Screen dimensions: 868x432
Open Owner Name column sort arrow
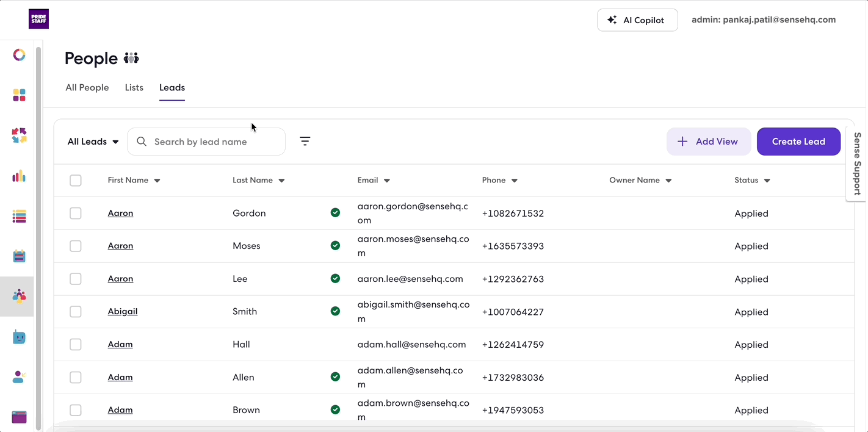(x=668, y=181)
